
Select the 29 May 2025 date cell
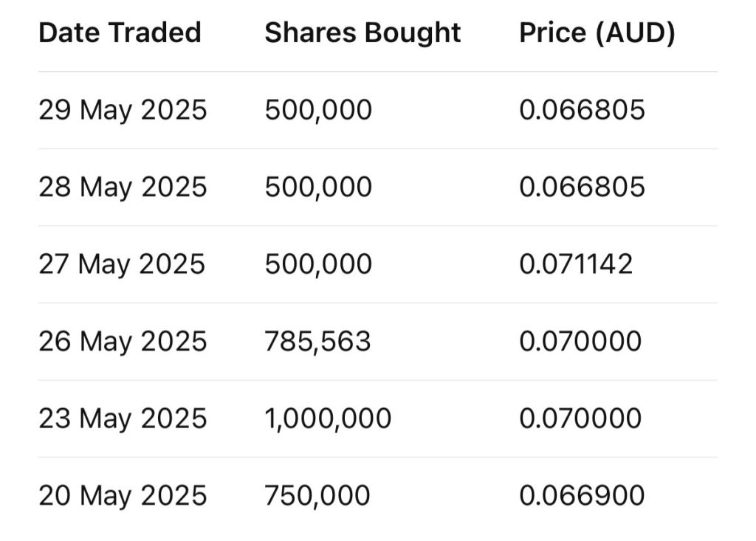pos(123,111)
